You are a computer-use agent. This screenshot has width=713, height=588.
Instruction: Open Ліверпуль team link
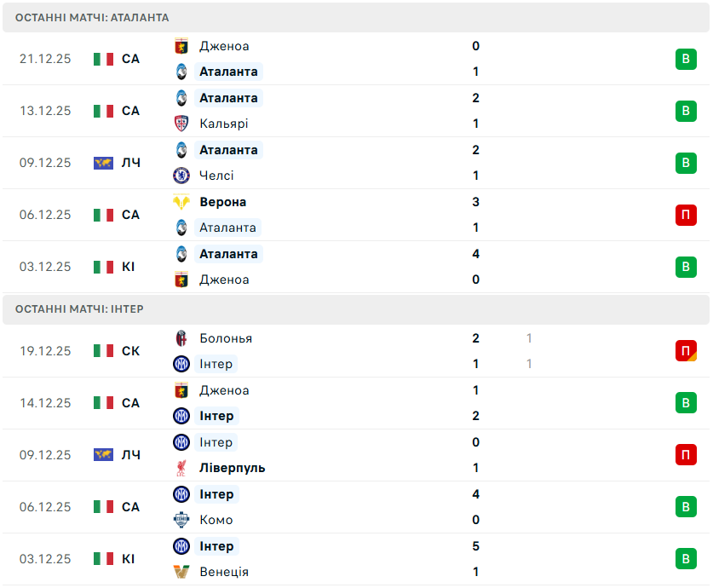tap(232, 468)
